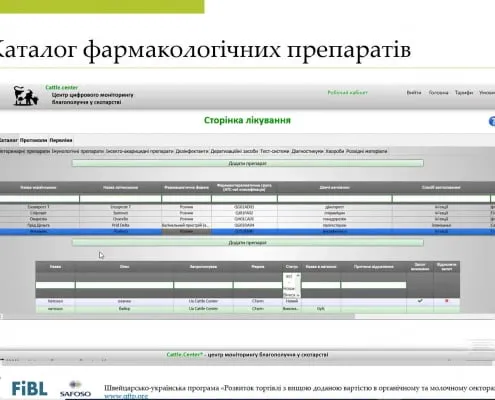Click the red reject X icon in the bottom table
Screen dimensions: 495x400
tap(447, 301)
